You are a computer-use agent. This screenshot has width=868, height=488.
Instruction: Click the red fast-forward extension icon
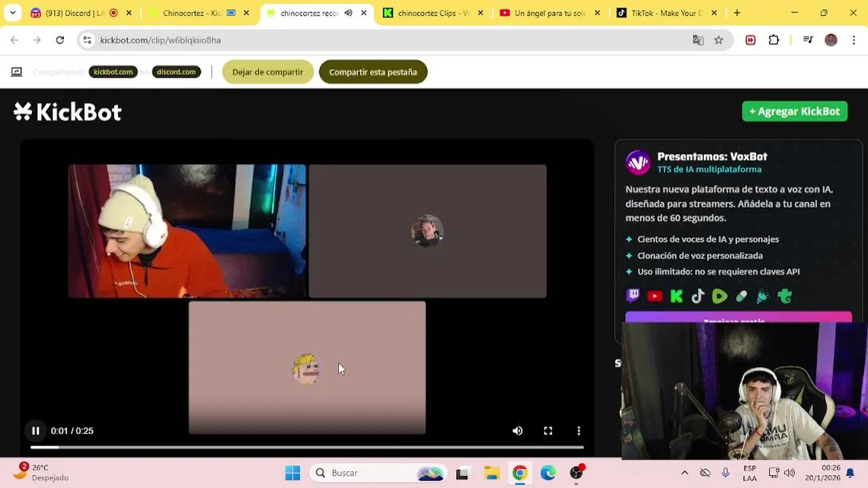(751, 40)
